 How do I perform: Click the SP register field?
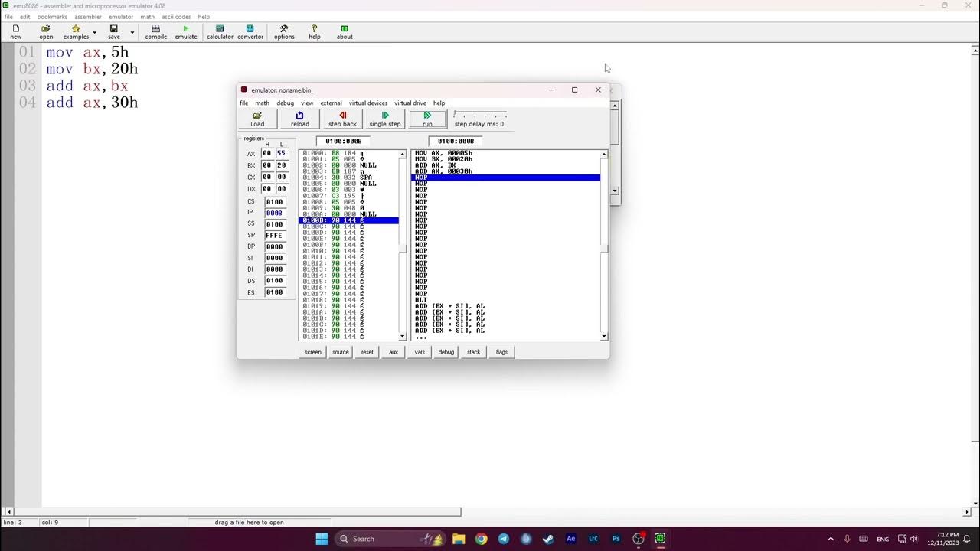click(x=275, y=236)
